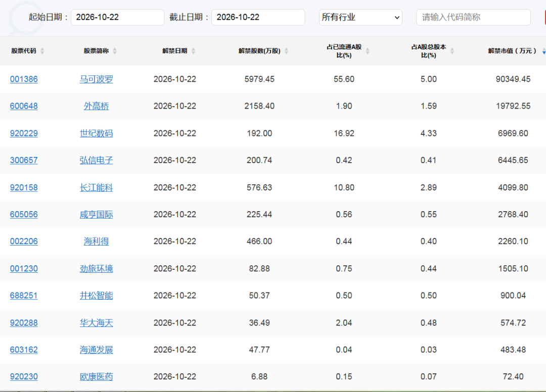Open the 长江能科 stock name link

(x=97, y=187)
